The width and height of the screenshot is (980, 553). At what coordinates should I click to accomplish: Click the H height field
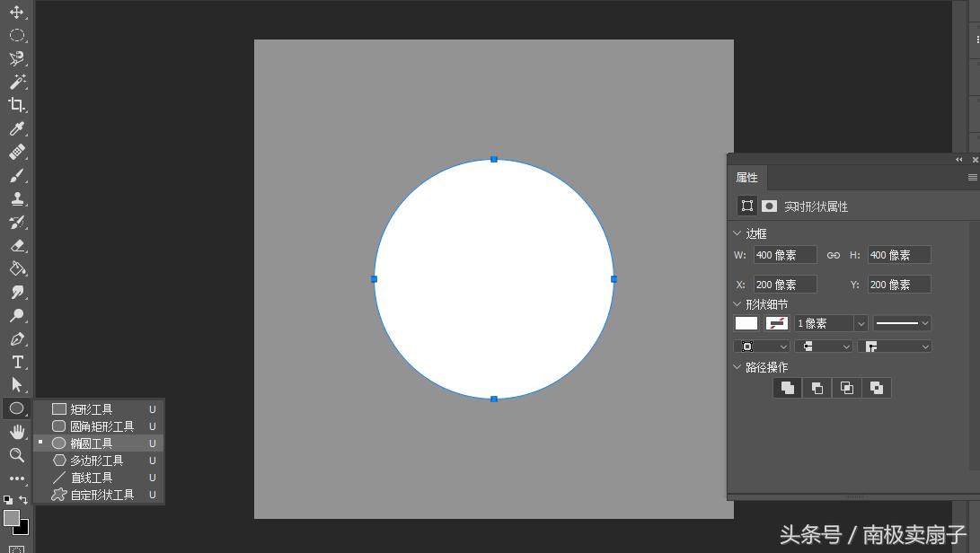click(x=899, y=255)
